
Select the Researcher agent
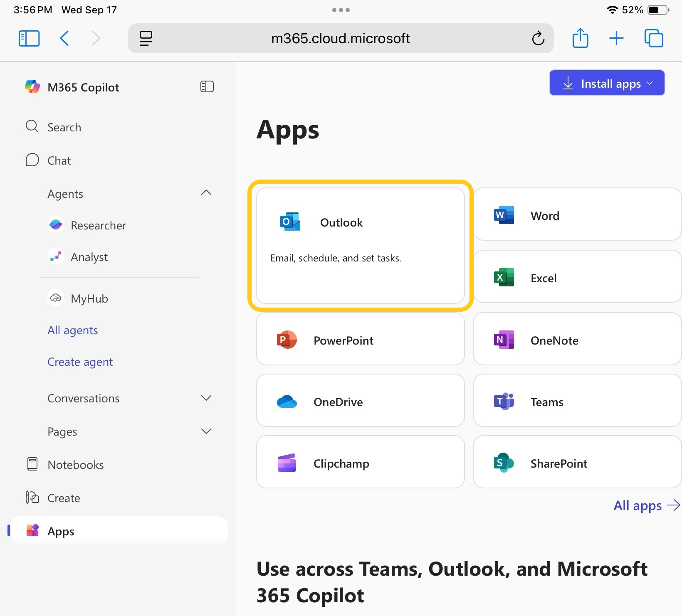tap(98, 225)
